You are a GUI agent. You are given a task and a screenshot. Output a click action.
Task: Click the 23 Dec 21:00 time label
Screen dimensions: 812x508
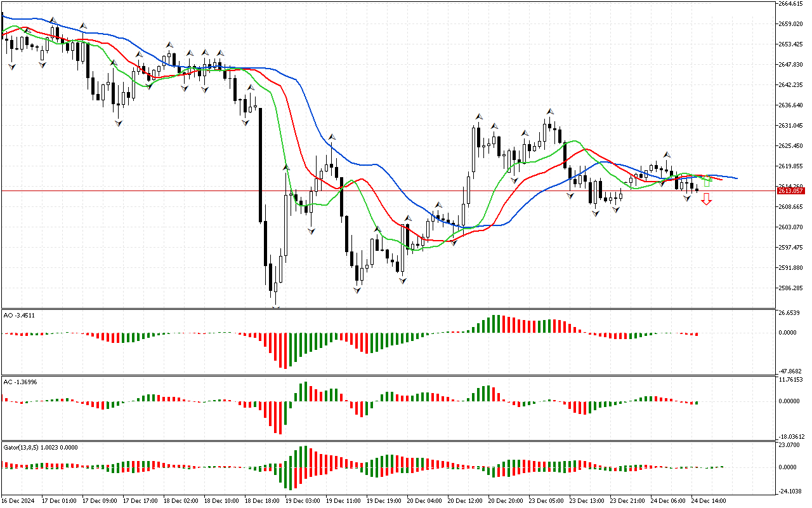pyautogui.click(x=627, y=501)
